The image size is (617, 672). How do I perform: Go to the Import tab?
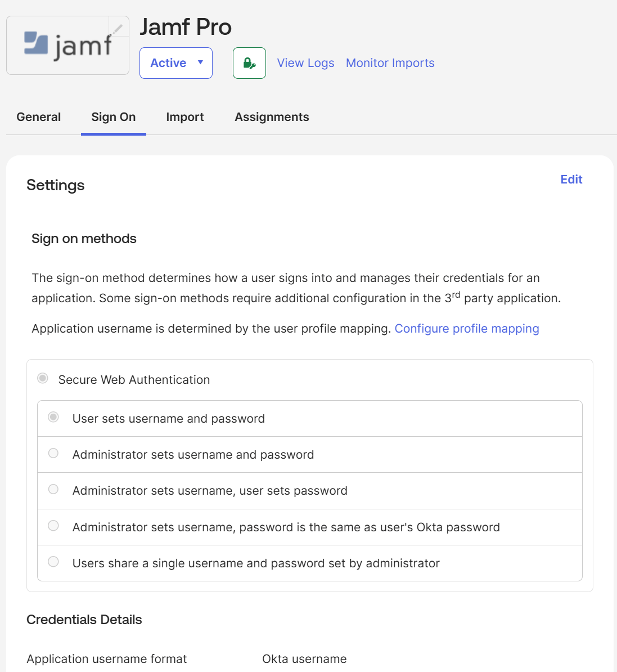tap(185, 117)
